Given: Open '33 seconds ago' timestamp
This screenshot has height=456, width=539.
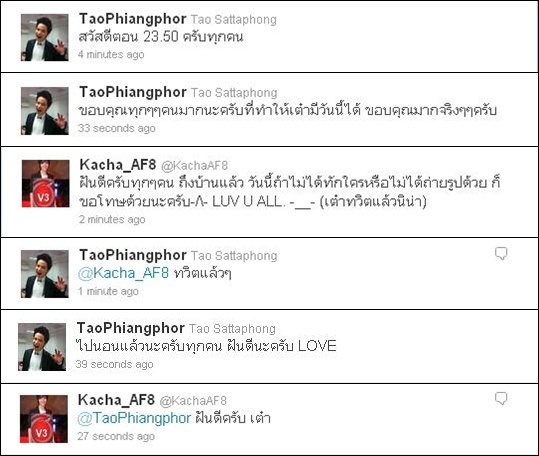Looking at the screenshot, I should coord(117,128).
